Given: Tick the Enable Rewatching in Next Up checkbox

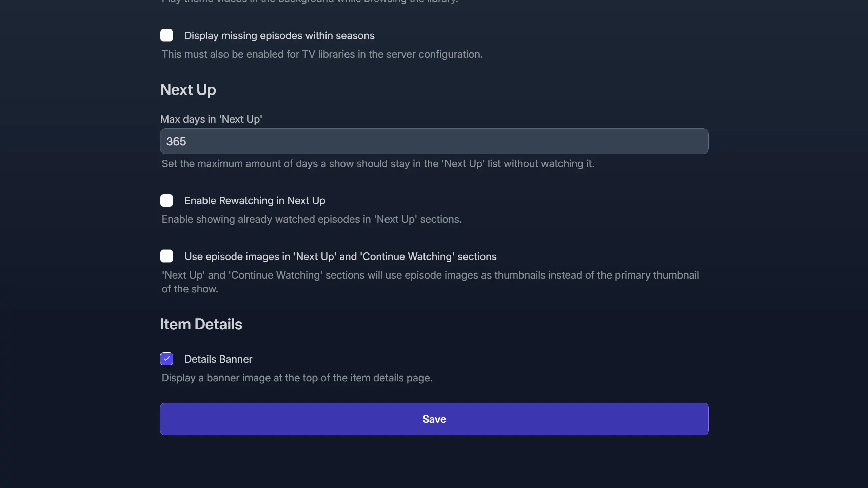Looking at the screenshot, I should point(166,200).
